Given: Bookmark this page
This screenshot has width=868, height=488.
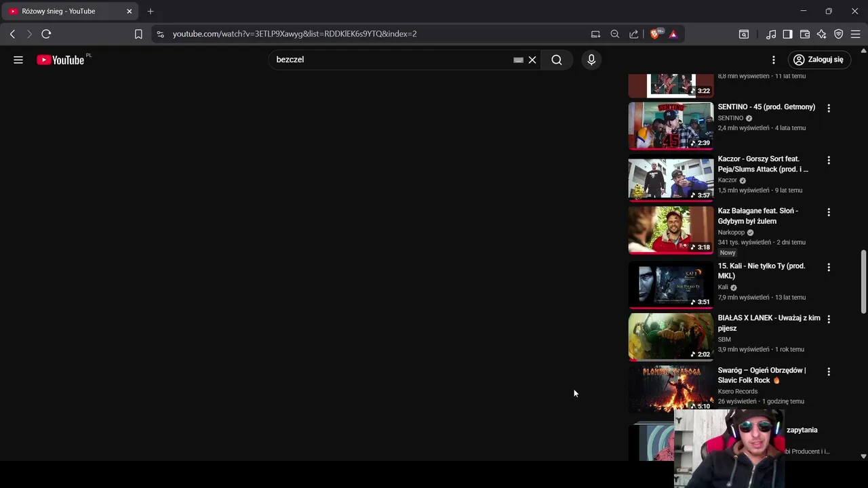Looking at the screenshot, I should point(138,34).
